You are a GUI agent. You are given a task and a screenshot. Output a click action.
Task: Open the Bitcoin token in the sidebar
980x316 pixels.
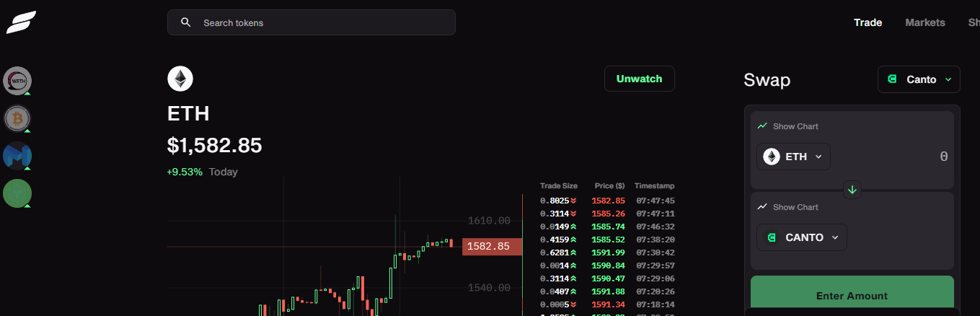click(17, 118)
